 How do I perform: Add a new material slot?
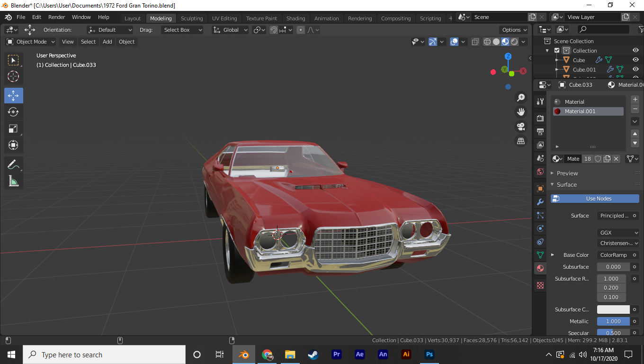tap(635, 100)
